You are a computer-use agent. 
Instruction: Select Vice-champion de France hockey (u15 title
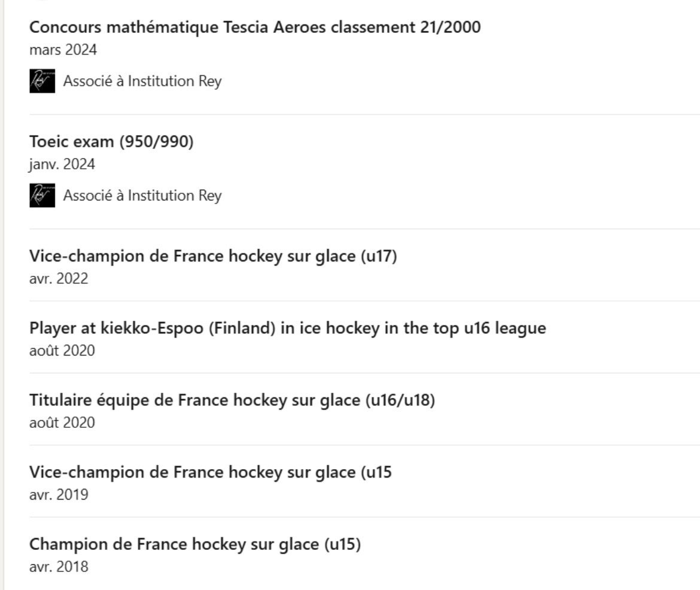pyautogui.click(x=211, y=472)
